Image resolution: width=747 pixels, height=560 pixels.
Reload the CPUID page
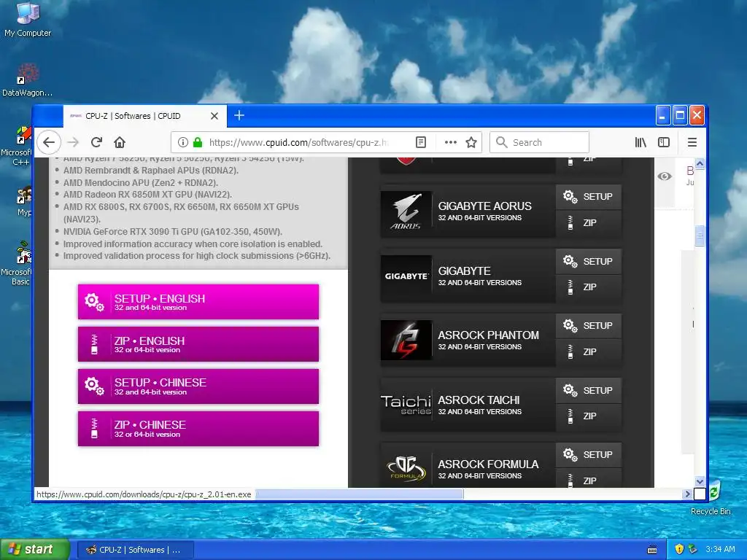(97, 142)
